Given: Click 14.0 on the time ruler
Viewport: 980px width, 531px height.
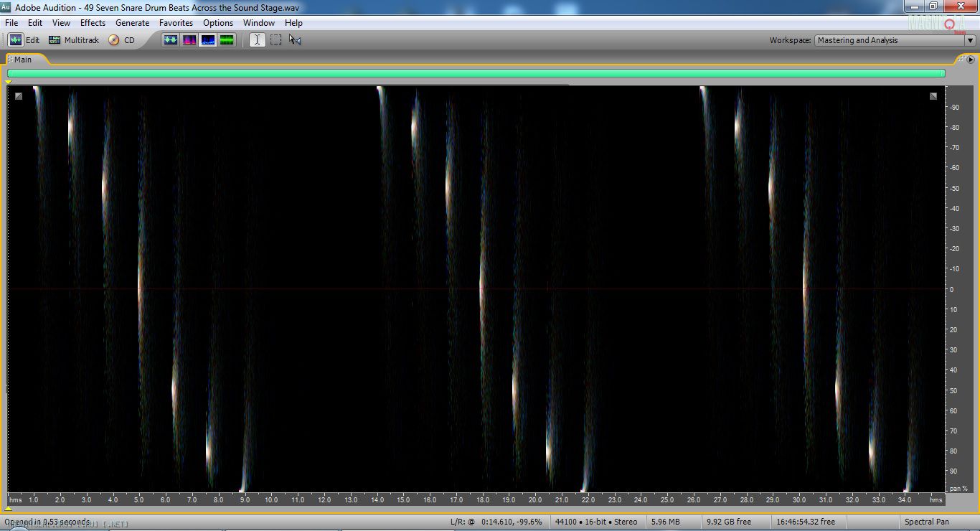Looking at the screenshot, I should coord(377,500).
